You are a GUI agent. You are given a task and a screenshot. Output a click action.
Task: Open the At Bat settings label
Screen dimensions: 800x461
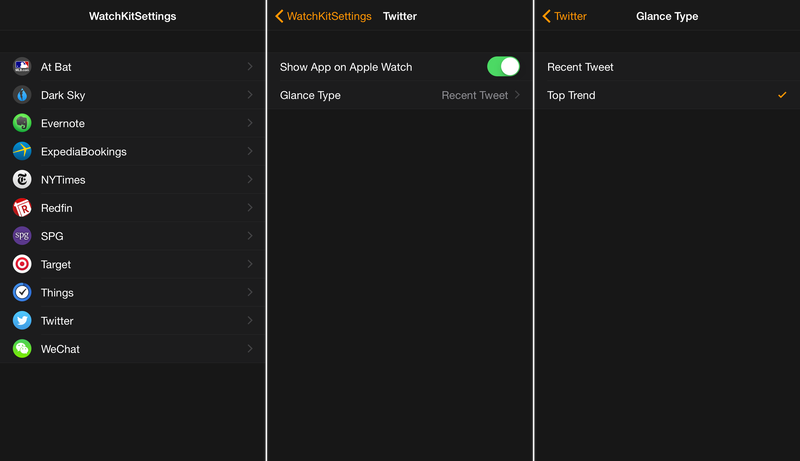coord(56,67)
